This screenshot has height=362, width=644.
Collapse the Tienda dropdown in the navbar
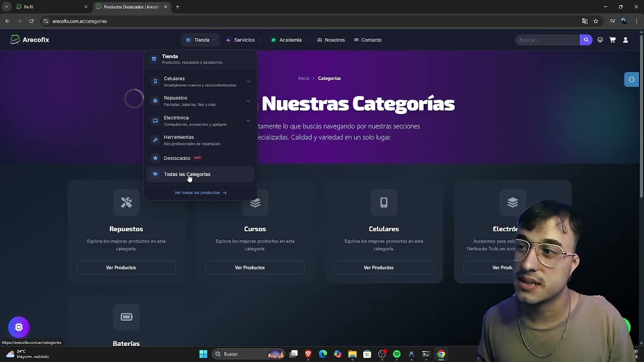pos(201,40)
